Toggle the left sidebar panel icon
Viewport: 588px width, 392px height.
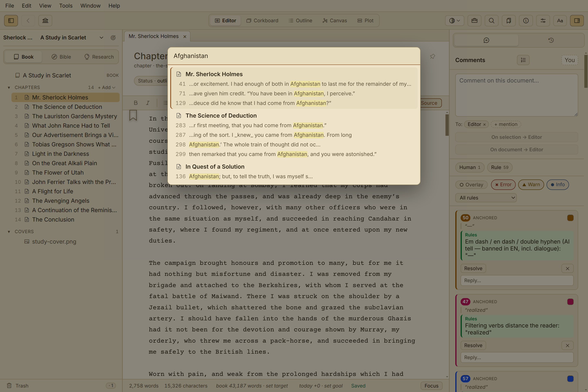pyautogui.click(x=11, y=20)
